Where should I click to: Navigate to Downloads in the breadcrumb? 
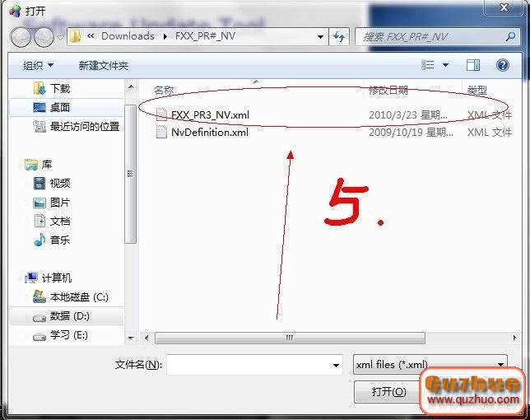[x=128, y=36]
